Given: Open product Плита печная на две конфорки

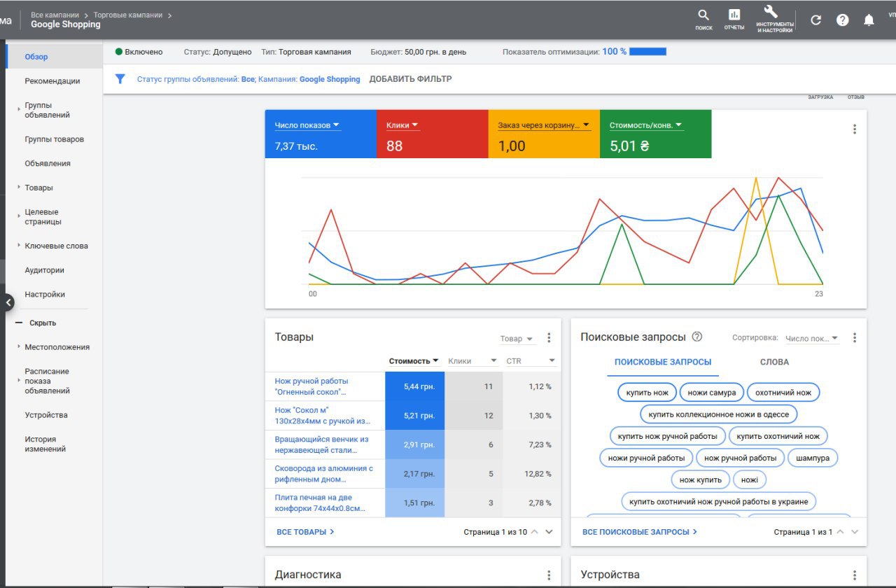Looking at the screenshot, I should point(321,503).
